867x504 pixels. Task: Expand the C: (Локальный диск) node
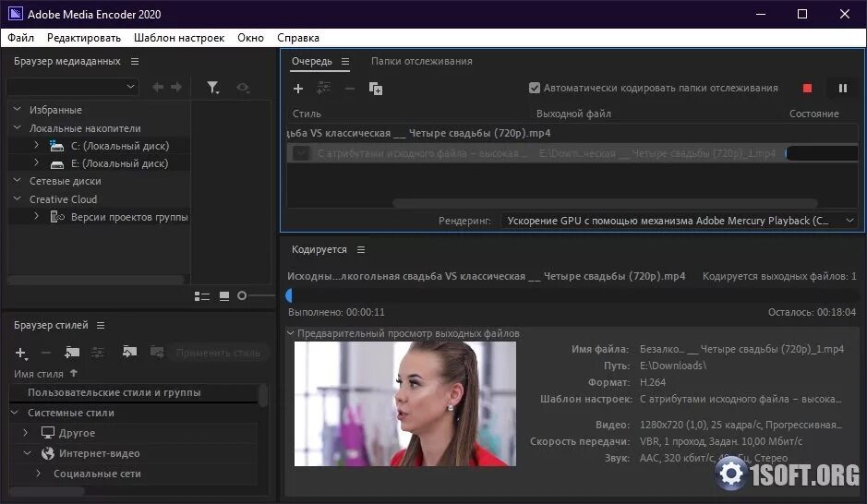pyautogui.click(x=36, y=145)
